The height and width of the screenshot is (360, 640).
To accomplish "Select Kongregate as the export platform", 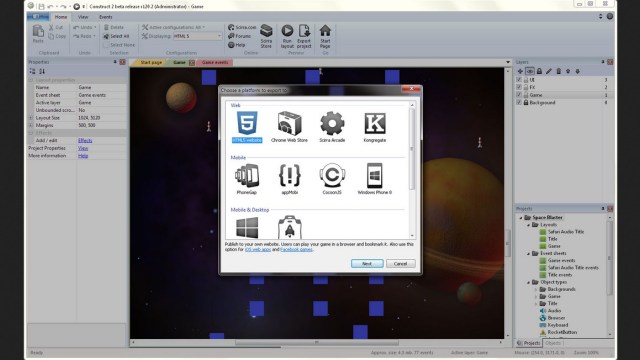I will pyautogui.click(x=374, y=127).
